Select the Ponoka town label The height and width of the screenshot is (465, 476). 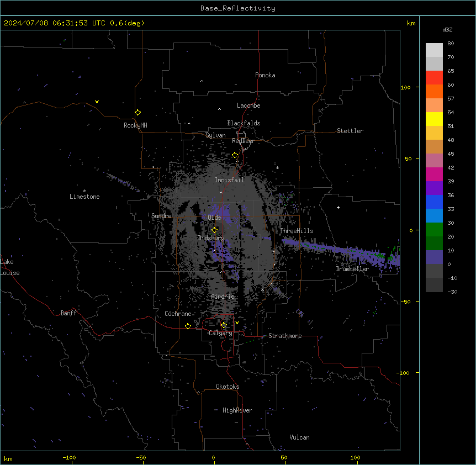tap(265, 75)
